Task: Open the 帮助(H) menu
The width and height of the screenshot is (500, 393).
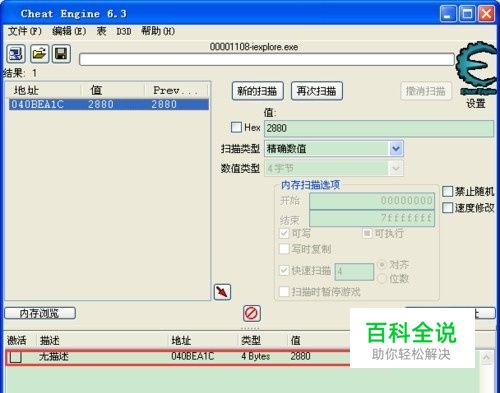Action: pyautogui.click(x=158, y=31)
